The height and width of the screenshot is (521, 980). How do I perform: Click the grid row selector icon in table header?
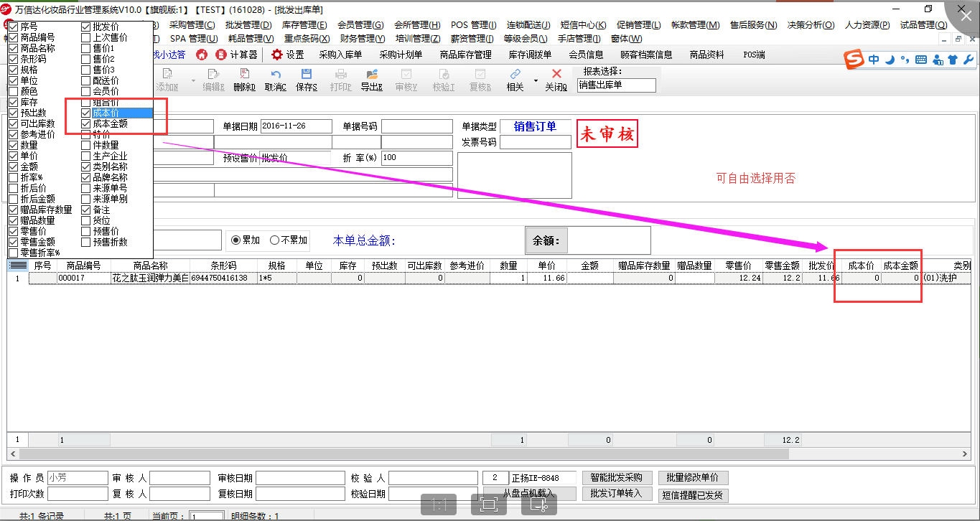coord(17,266)
